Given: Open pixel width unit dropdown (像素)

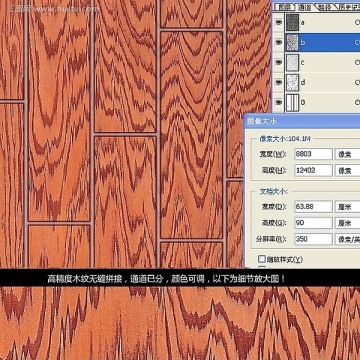Looking at the screenshot, I should [x=347, y=154].
